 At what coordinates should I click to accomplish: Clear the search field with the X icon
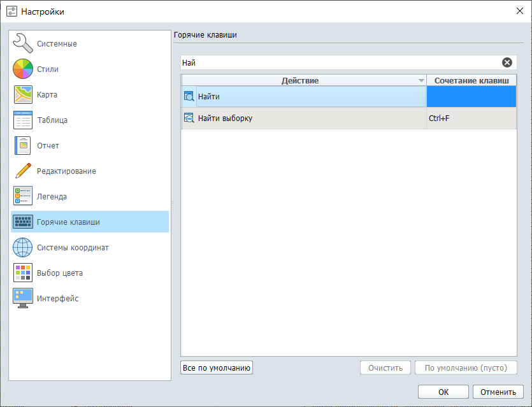click(x=507, y=62)
